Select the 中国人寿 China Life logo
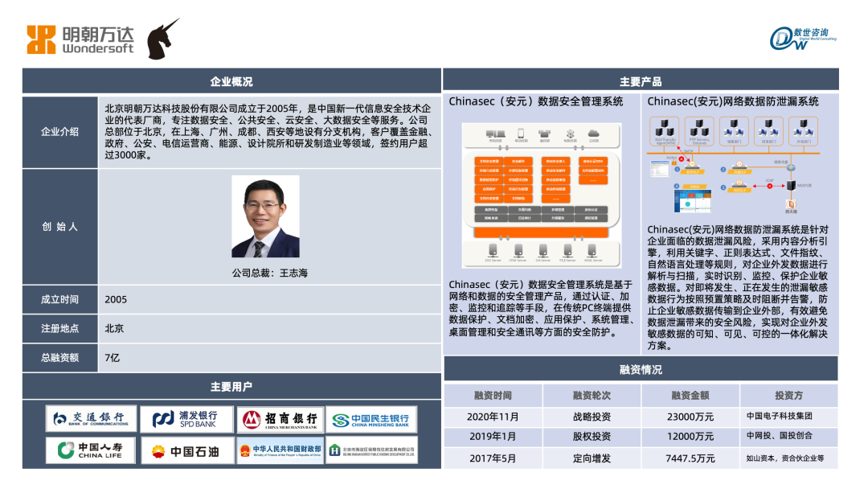 [91, 450]
